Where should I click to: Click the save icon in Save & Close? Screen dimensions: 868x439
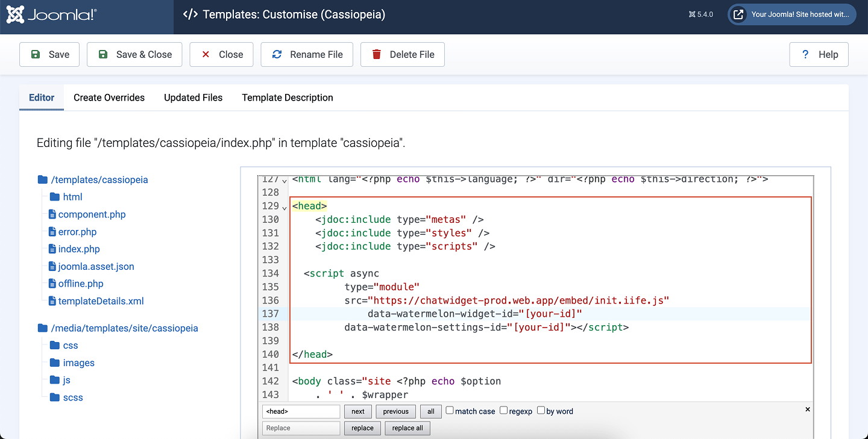(103, 54)
